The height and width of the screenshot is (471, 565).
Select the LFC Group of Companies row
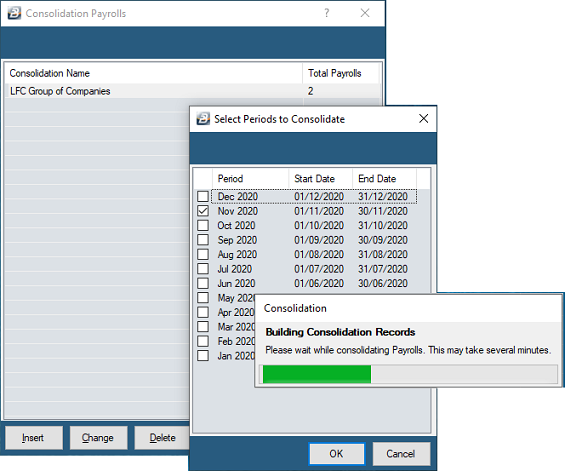pos(192,91)
